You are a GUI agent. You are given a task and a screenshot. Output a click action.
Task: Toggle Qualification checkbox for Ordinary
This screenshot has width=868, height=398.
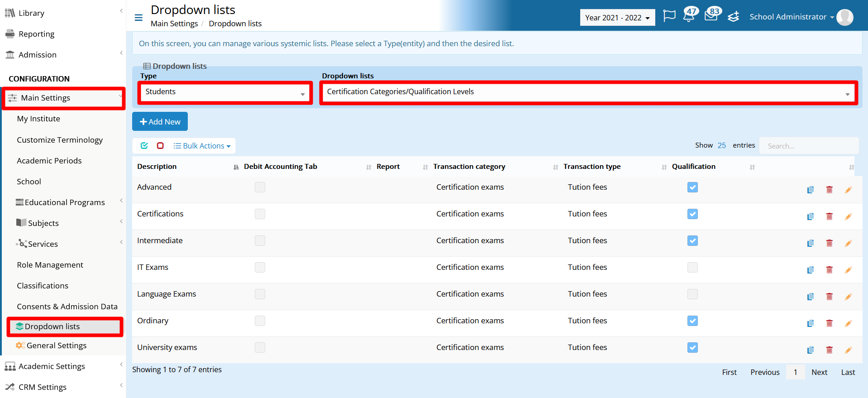[692, 321]
